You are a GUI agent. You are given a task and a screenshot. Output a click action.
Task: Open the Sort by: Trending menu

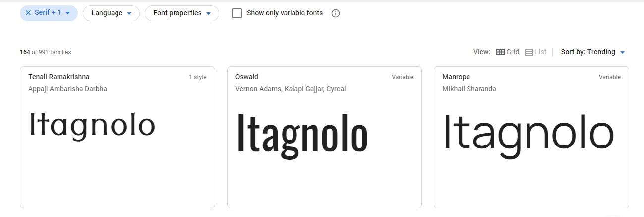click(x=593, y=52)
